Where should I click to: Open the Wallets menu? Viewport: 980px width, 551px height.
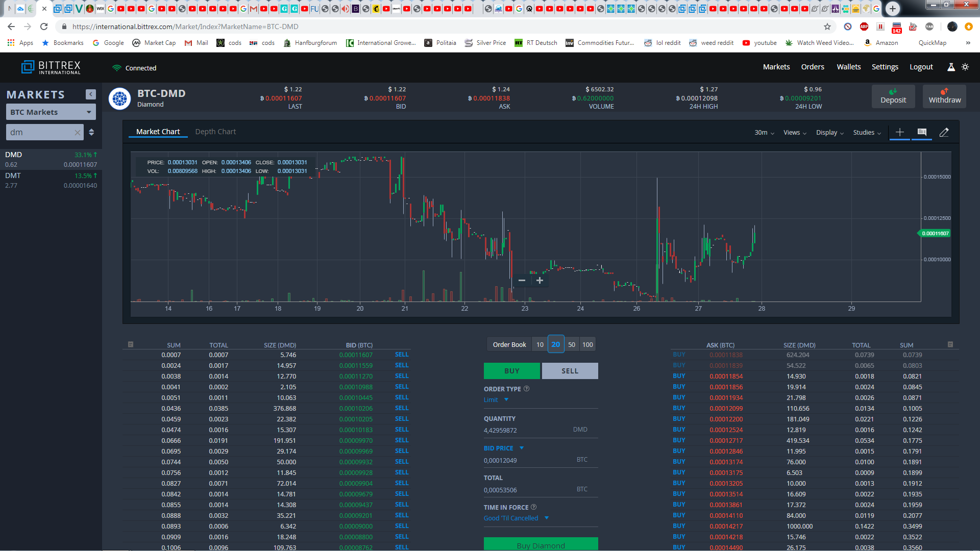click(848, 67)
